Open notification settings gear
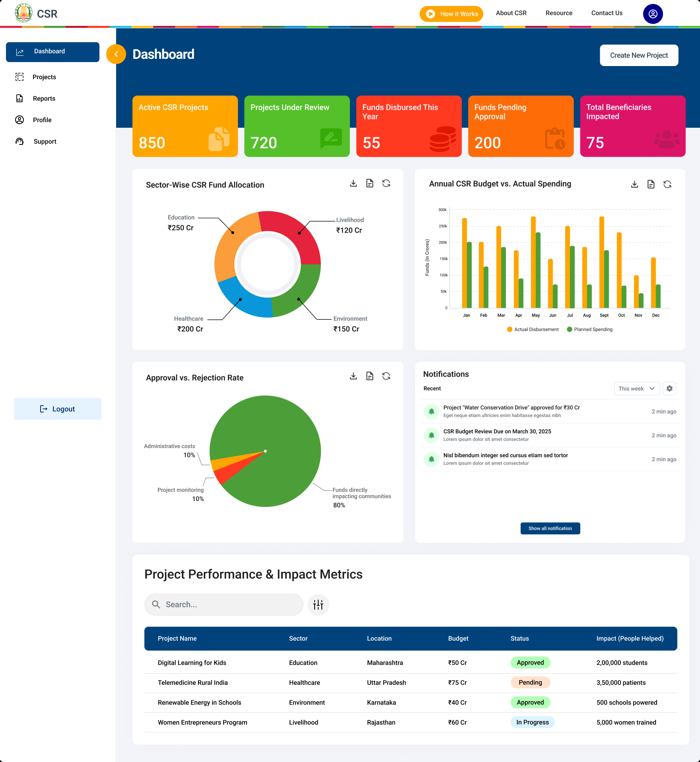 (670, 389)
